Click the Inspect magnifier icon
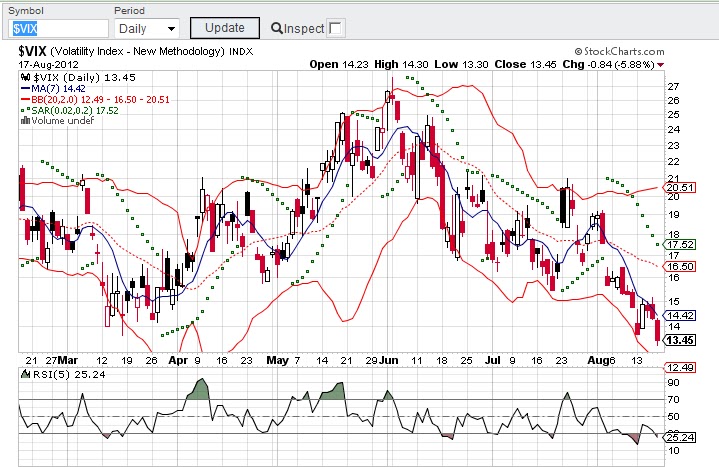 (x=277, y=28)
